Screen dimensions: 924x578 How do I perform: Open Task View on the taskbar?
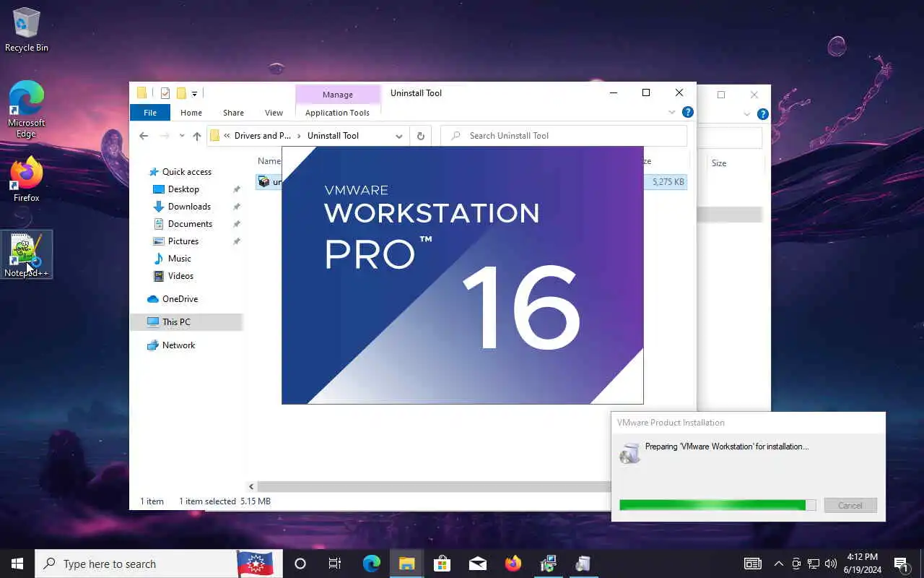[x=335, y=564]
